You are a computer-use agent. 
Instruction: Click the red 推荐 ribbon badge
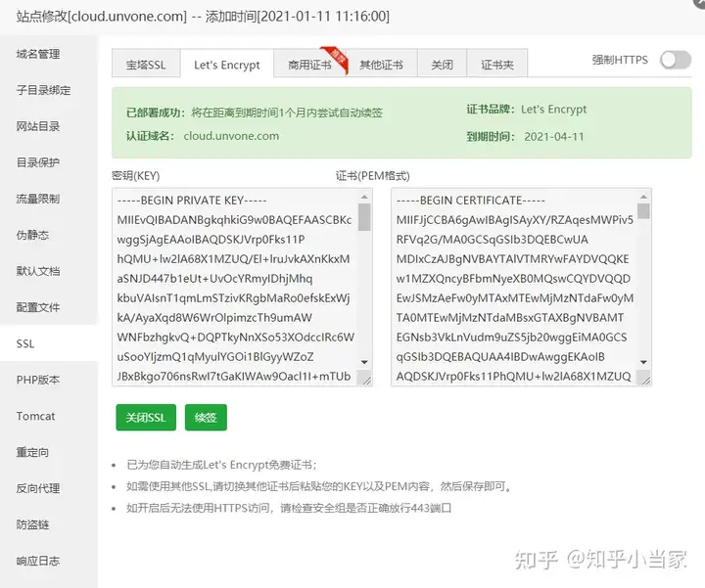pos(336,58)
